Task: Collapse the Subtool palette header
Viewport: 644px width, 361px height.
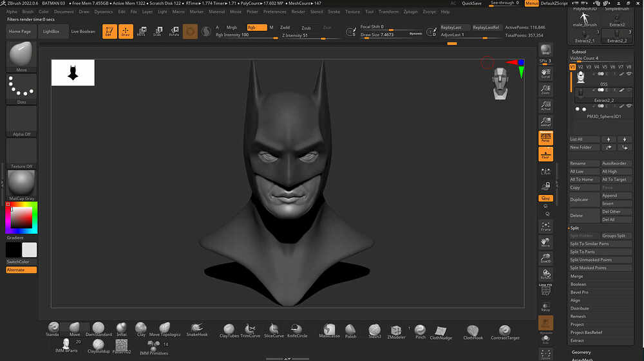Action: pyautogui.click(x=579, y=51)
